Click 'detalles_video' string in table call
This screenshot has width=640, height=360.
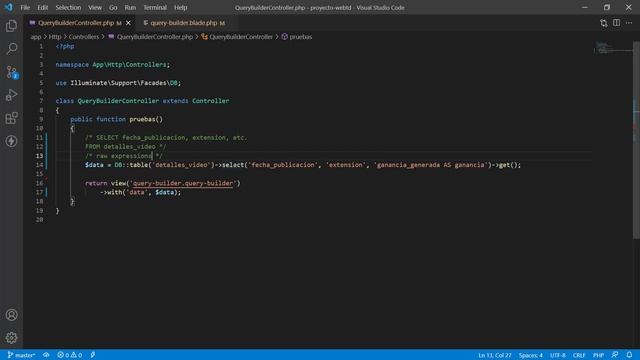coord(181,165)
